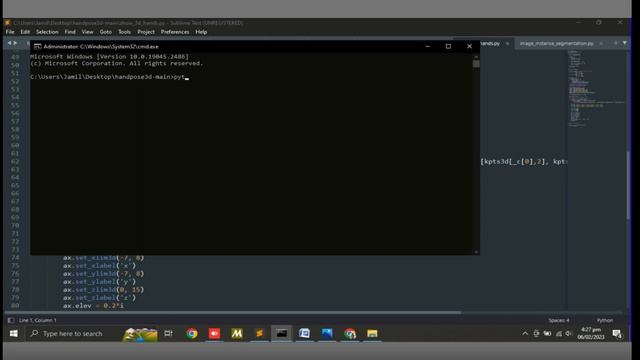Open the Project menu
640x360 pixels.
pyautogui.click(x=146, y=32)
